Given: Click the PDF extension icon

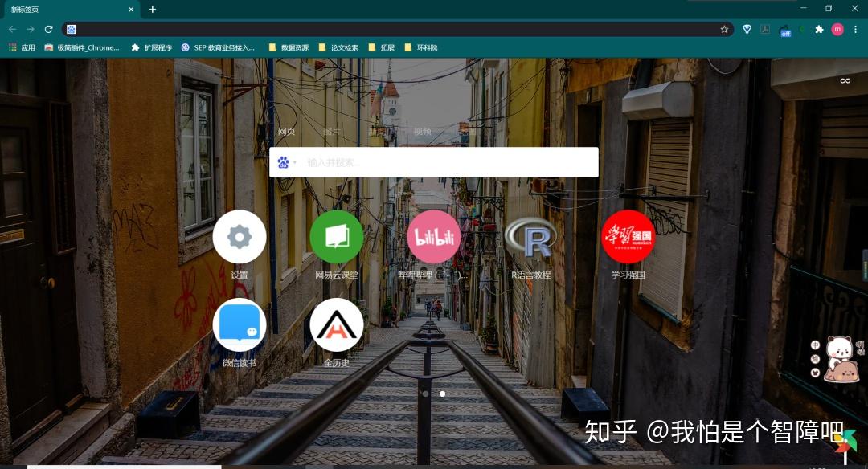Looking at the screenshot, I should point(765,29).
